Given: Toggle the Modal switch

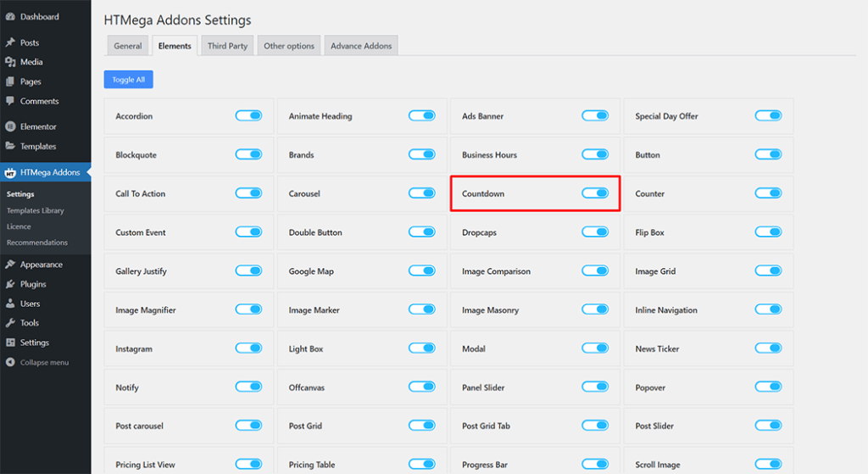Looking at the screenshot, I should [595, 349].
